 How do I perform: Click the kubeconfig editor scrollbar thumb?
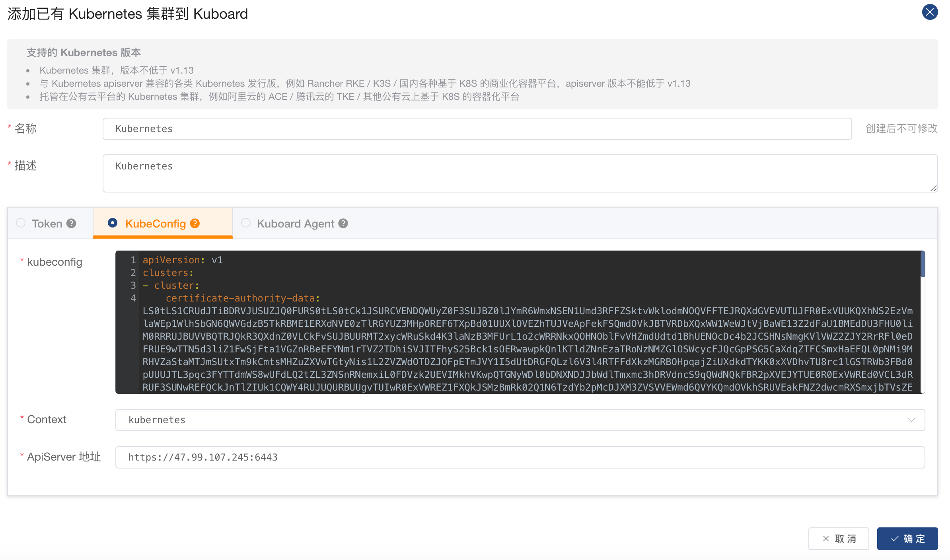923,264
